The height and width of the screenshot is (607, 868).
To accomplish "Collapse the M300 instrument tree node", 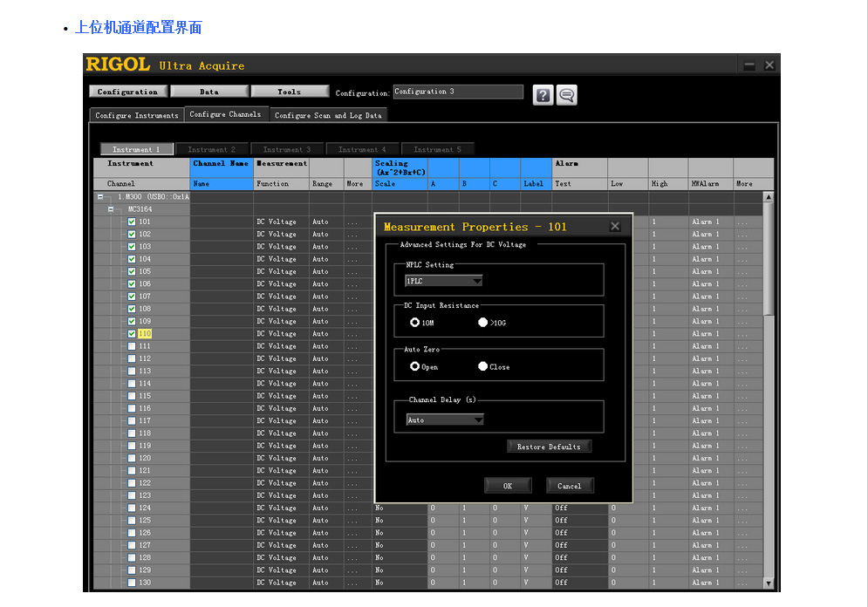I will 99,197.
